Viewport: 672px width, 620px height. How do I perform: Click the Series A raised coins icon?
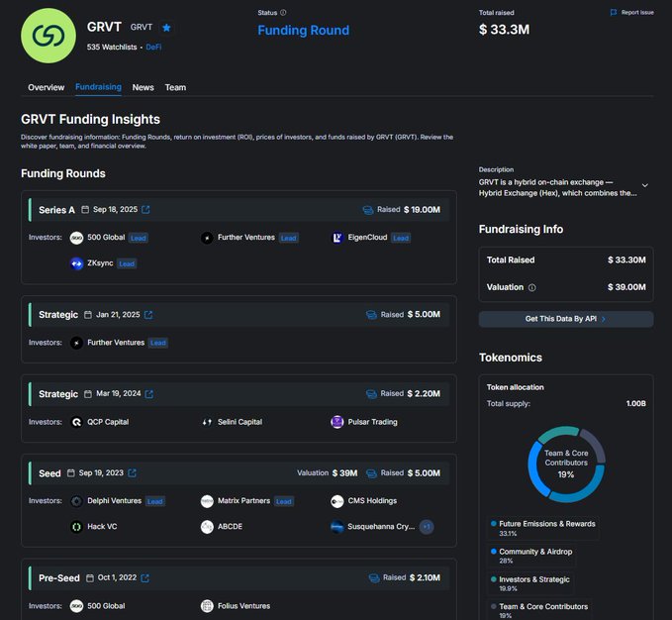tap(368, 210)
